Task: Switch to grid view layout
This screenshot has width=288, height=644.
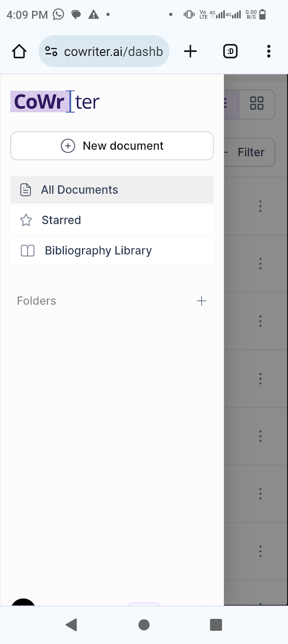Action: click(257, 103)
